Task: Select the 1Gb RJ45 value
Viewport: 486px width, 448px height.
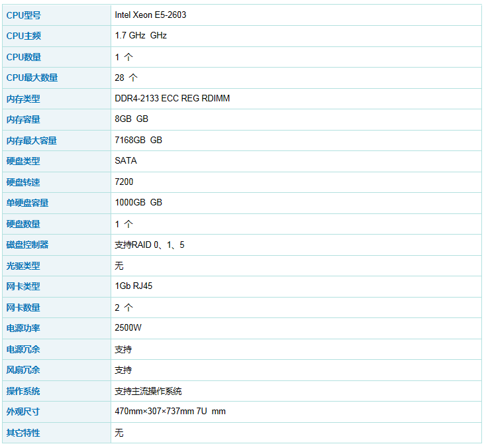Action: (134, 286)
